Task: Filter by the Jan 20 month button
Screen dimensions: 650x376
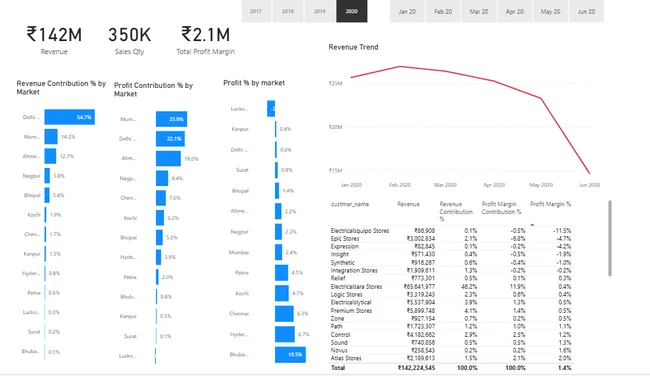Action: [x=407, y=11]
